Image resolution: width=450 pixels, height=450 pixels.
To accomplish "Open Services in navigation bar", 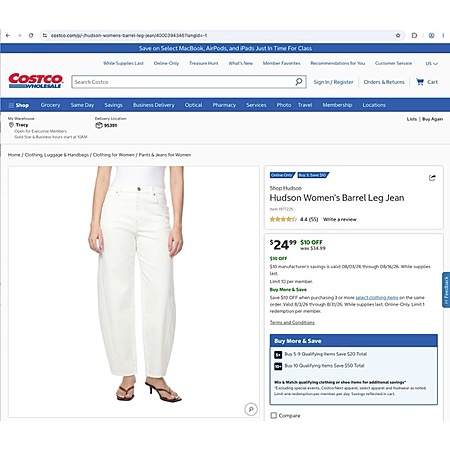I will tap(256, 105).
